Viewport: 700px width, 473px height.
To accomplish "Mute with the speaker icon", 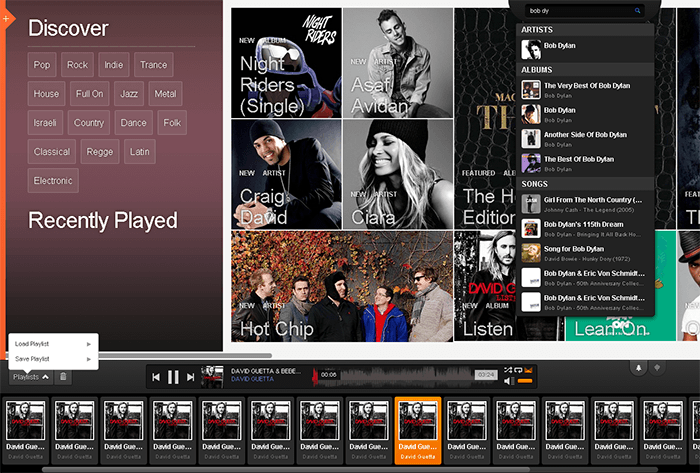I will click(x=508, y=381).
